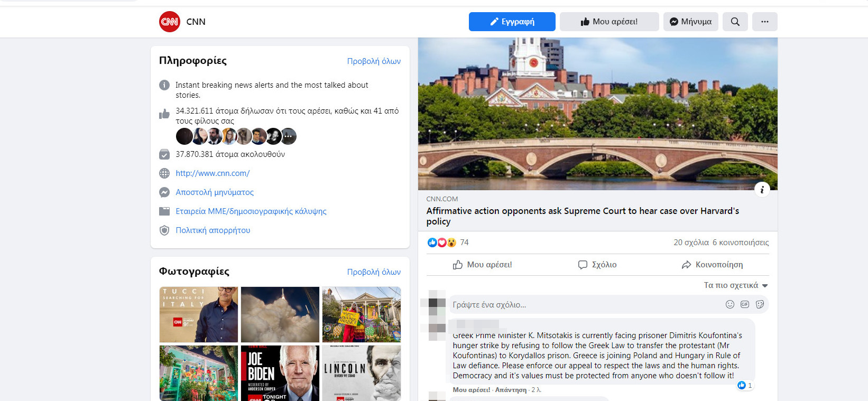Insert a GIF using the GIF icon
Screen dimensions: 868x401
point(745,304)
